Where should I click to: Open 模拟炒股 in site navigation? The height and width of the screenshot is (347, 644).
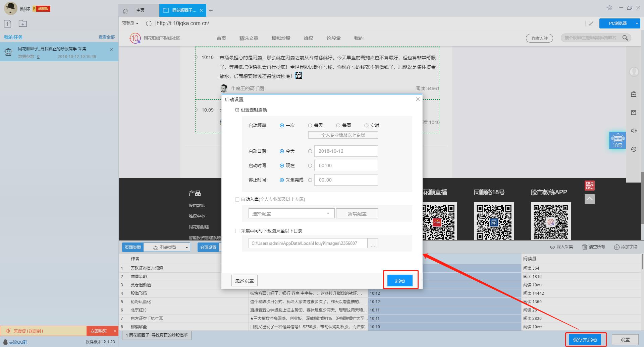click(x=281, y=38)
